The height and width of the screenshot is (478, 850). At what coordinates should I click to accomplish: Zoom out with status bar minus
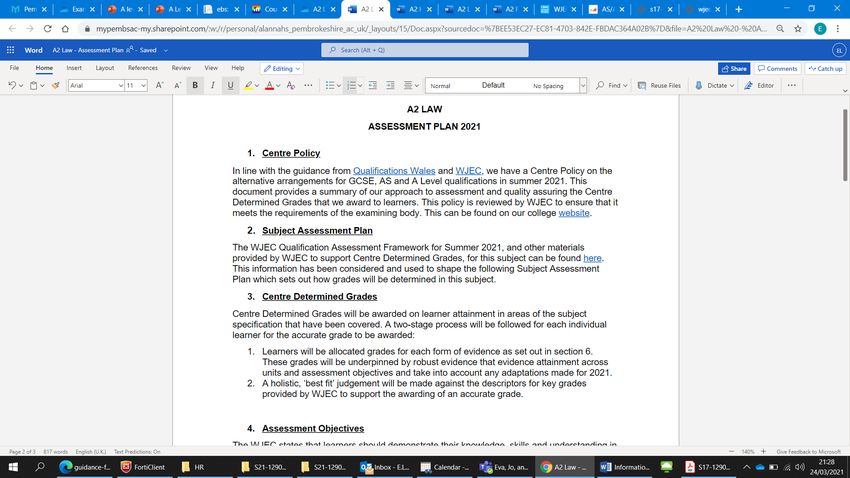pyautogui.click(x=731, y=451)
